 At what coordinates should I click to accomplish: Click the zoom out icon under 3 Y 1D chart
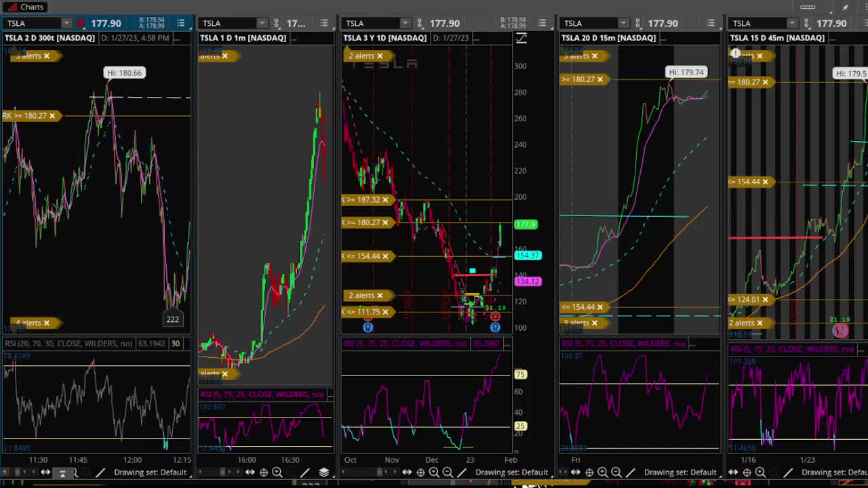click(448, 472)
